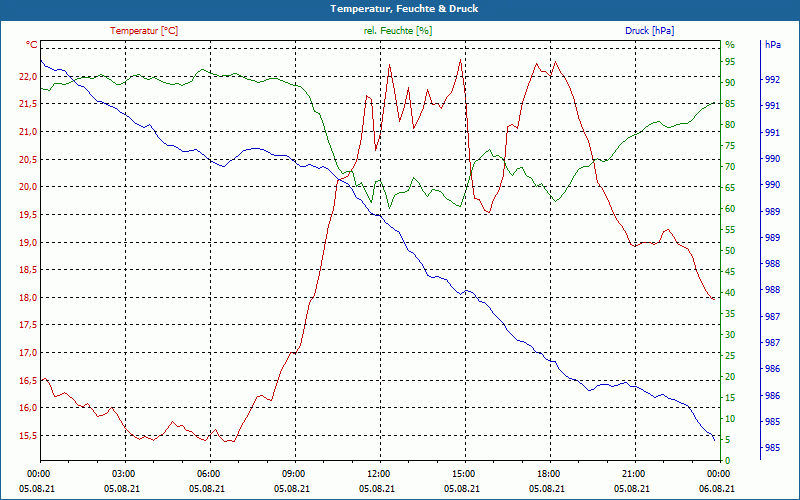Click the green '10' humidity axis tick
Viewport: 800px width, 500px height.
click(731, 419)
